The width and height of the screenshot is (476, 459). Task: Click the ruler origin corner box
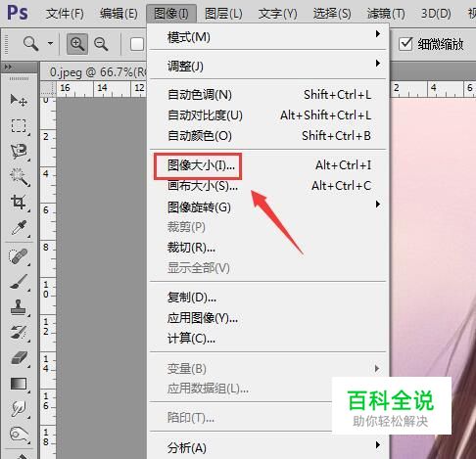pyautogui.click(x=48, y=88)
